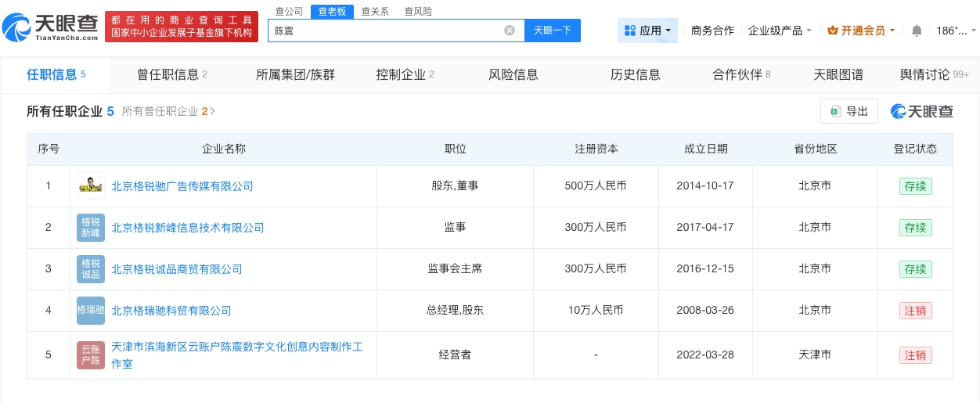Click the 登记状态 column header

(915, 149)
